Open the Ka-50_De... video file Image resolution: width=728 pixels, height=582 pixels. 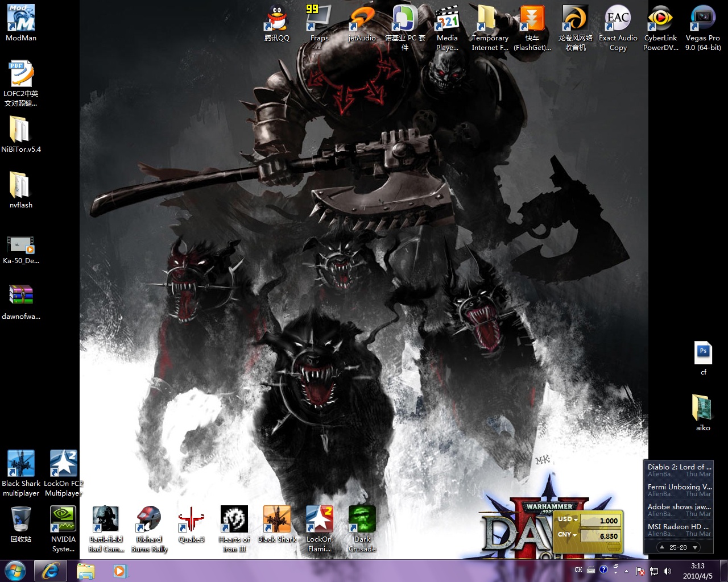point(21,251)
